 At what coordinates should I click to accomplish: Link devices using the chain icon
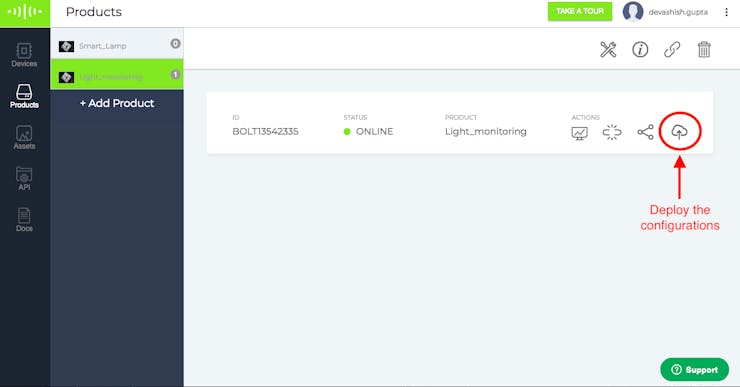[672, 50]
